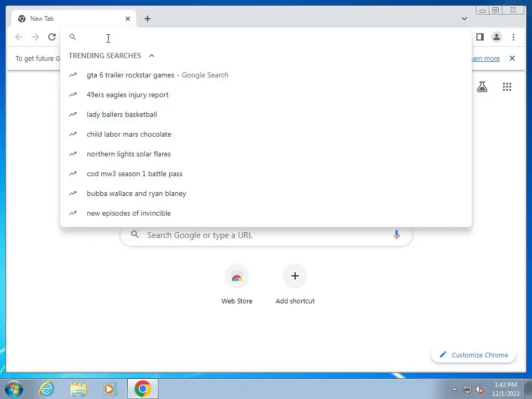Click the Chrome taskbar button

[x=142, y=389]
